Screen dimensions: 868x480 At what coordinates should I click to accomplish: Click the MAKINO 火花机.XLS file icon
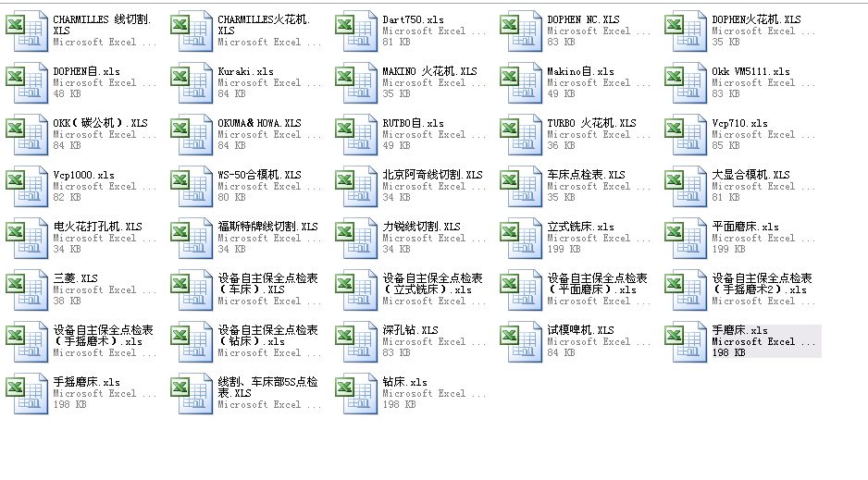(x=356, y=83)
